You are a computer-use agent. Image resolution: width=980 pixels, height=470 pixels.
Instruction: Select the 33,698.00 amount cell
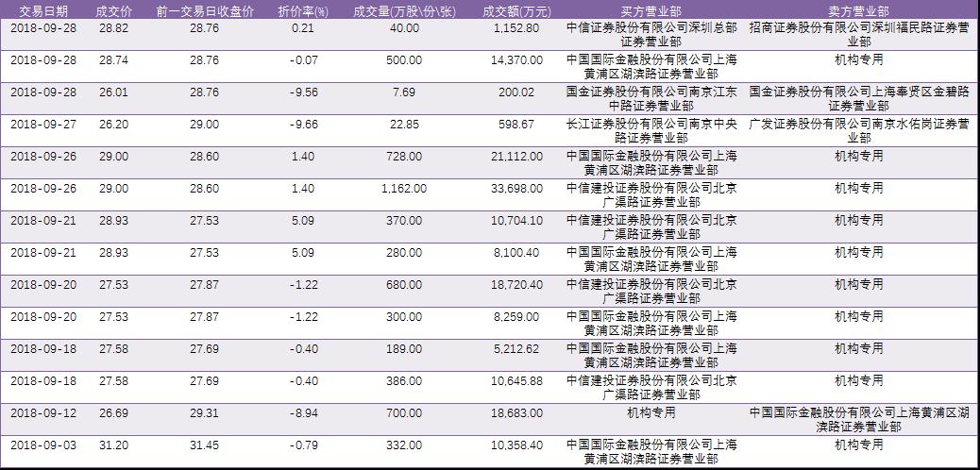pos(516,188)
